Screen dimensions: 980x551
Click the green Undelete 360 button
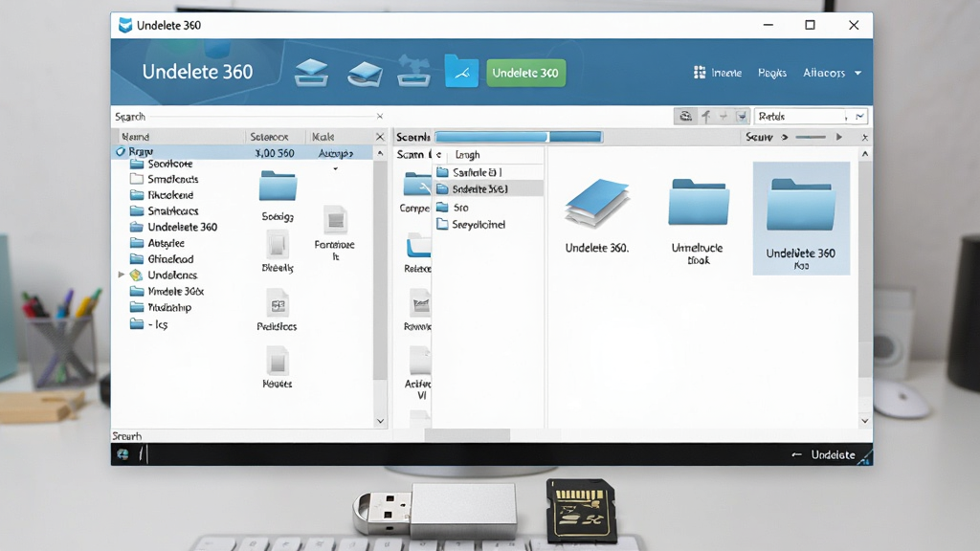(x=525, y=73)
